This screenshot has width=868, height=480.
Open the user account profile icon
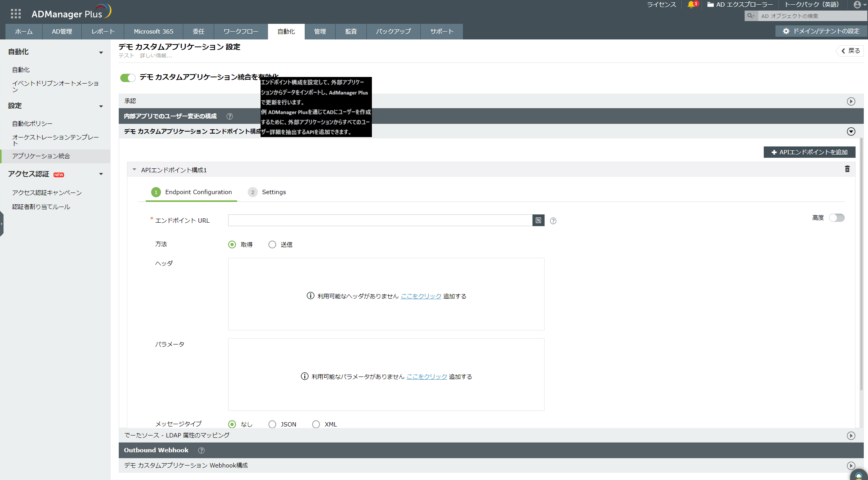857,5
